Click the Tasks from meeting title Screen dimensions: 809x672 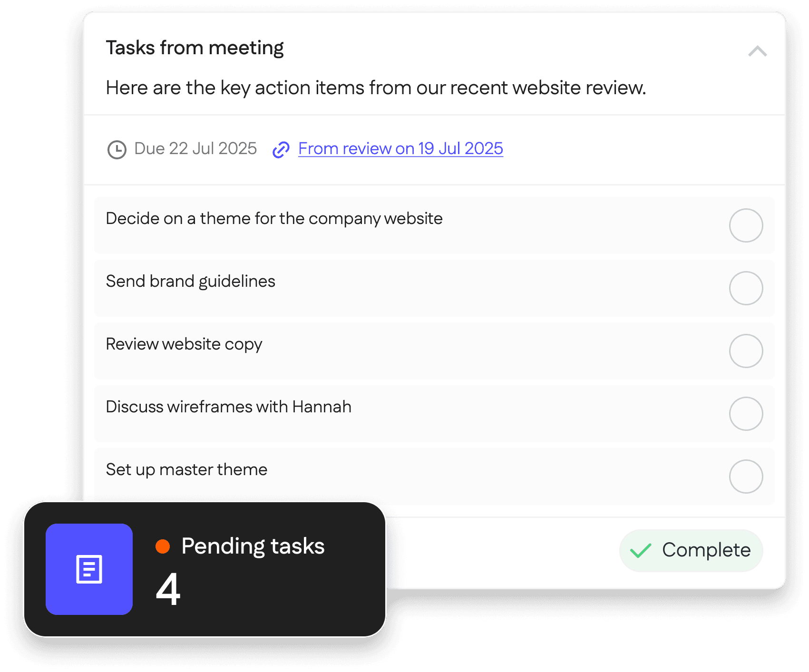coord(195,48)
